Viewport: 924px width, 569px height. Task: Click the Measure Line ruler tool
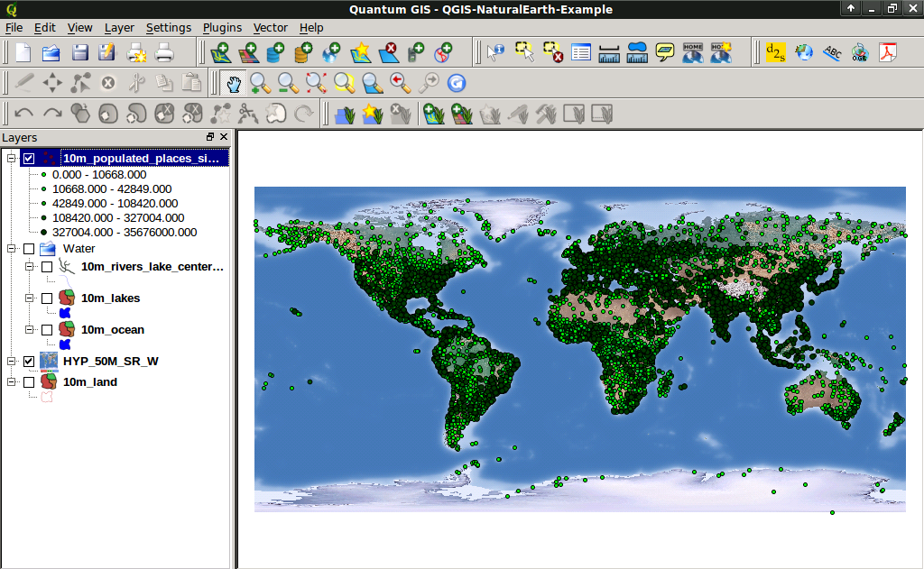(609, 53)
